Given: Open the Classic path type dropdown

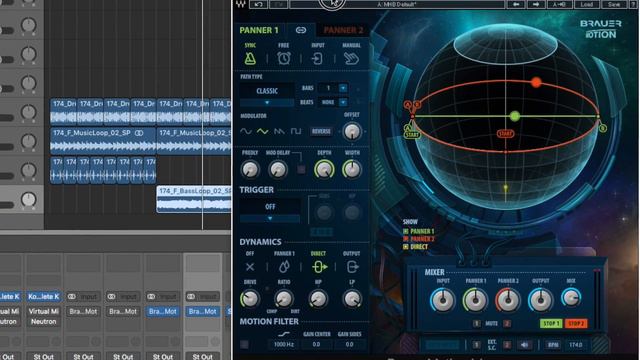Looking at the screenshot, I should click(x=267, y=96).
